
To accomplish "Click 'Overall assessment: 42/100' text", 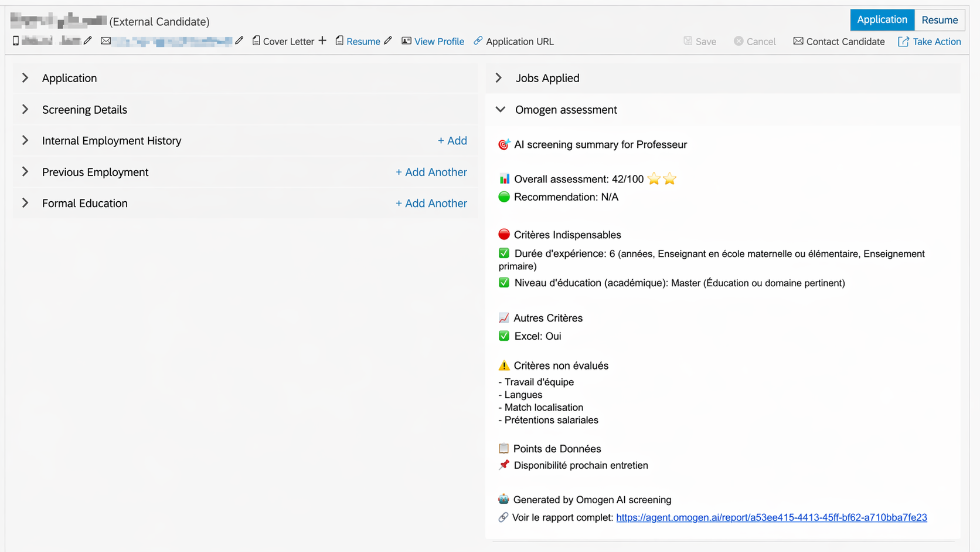I will coord(579,179).
